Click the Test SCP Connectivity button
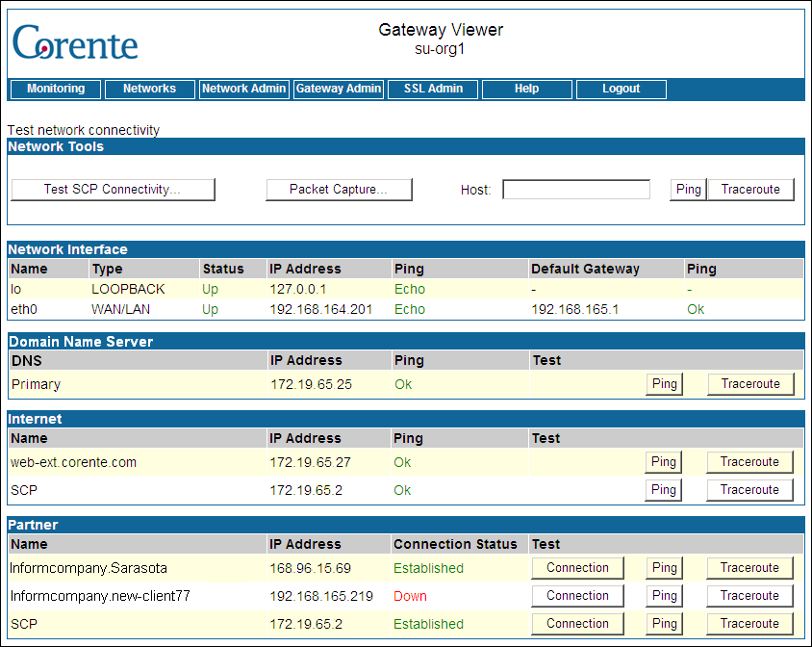Image resolution: width=812 pixels, height=647 pixels. tap(113, 190)
